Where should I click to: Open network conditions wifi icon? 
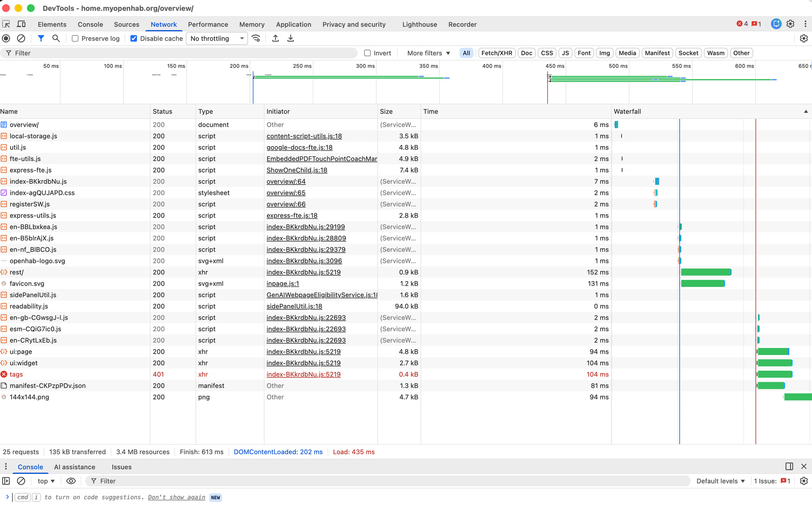click(x=256, y=39)
